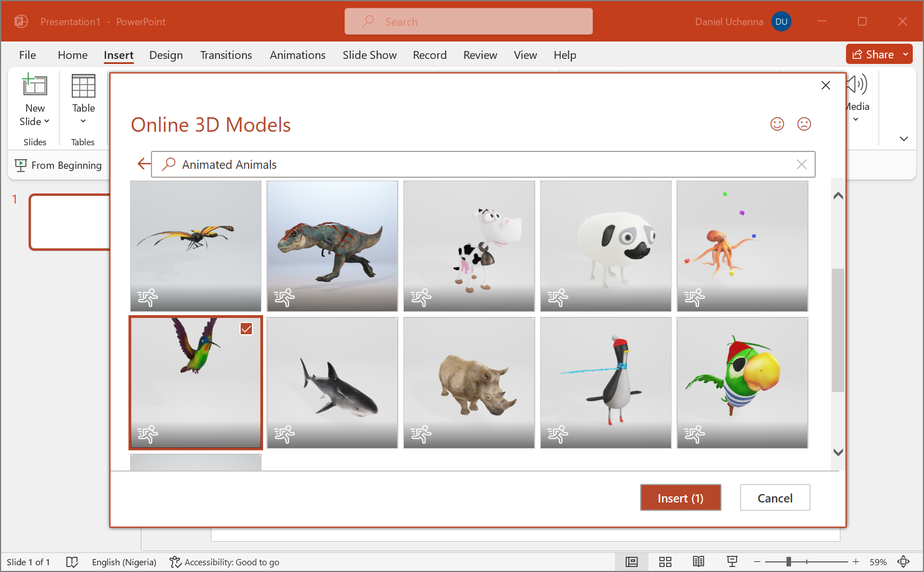
Task: Cancel the Online 3D Models dialog
Action: pos(775,497)
